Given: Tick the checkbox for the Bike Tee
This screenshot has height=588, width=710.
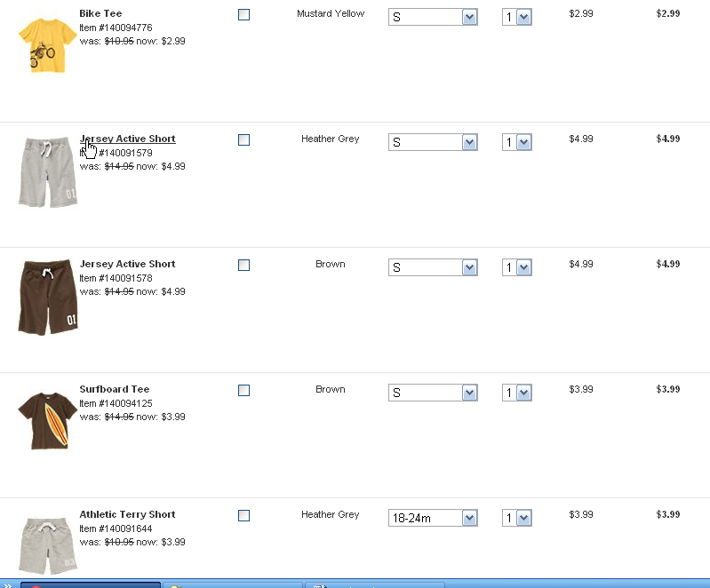Looking at the screenshot, I should click(244, 15).
